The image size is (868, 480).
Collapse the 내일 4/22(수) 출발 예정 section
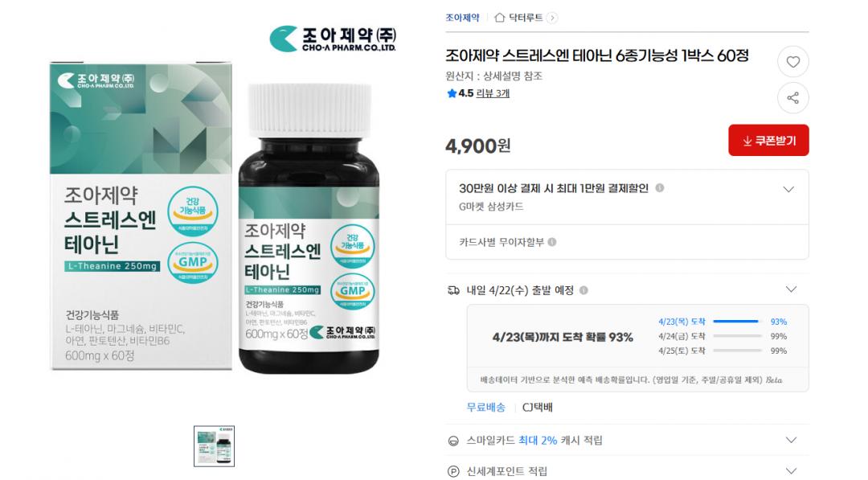pyautogui.click(x=791, y=289)
